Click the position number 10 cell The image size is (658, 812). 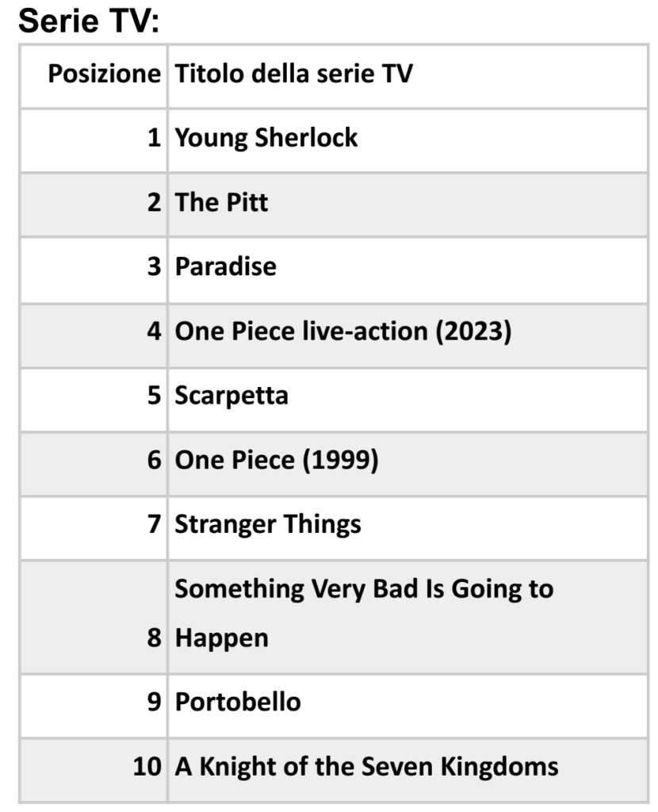point(147,767)
